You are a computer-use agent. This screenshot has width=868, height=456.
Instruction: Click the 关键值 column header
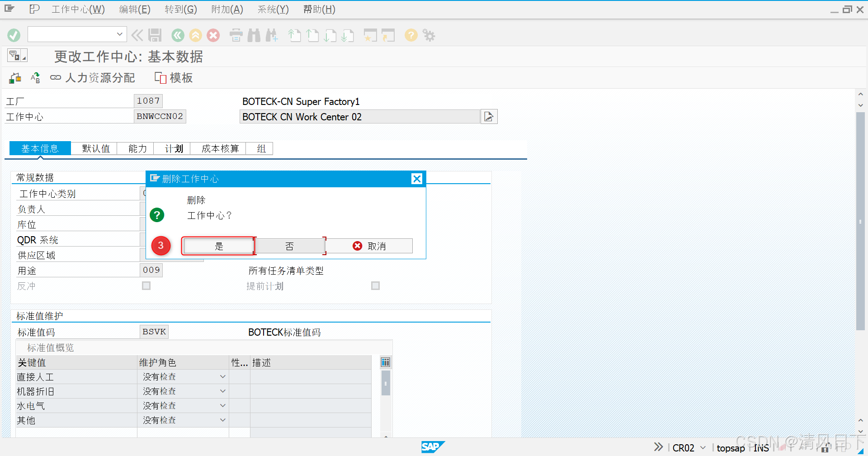[76, 362]
